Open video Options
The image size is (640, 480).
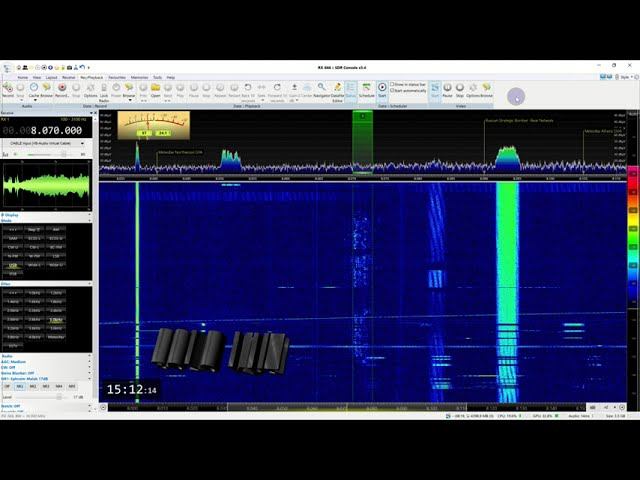tap(473, 90)
